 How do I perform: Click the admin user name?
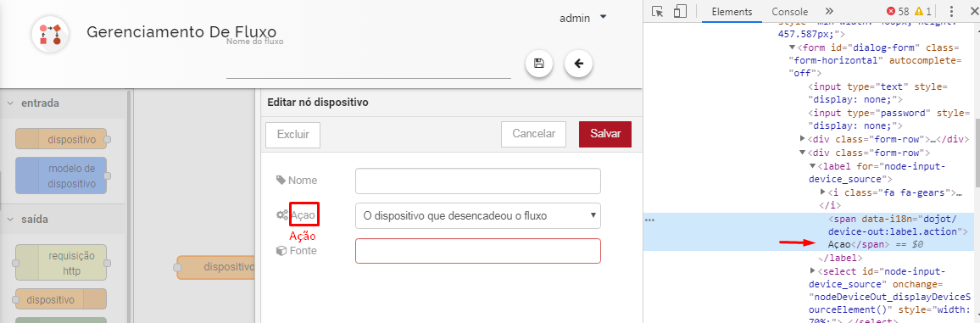click(575, 18)
